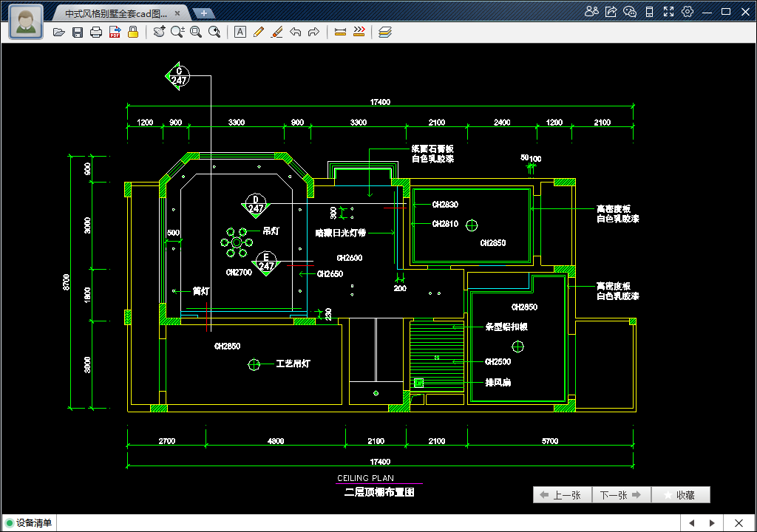The height and width of the screenshot is (532, 757).
Task: Go to next drawing with 下一张 button
Action: click(621, 495)
